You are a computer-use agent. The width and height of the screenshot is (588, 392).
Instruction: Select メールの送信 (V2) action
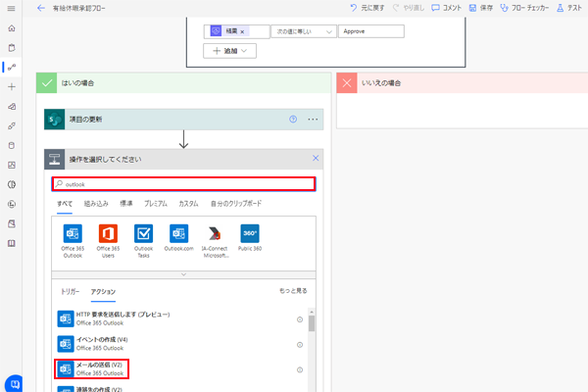[x=92, y=368]
